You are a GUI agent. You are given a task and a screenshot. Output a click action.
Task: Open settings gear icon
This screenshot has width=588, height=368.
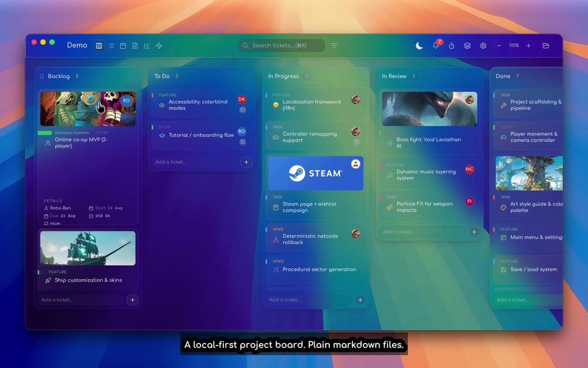483,46
